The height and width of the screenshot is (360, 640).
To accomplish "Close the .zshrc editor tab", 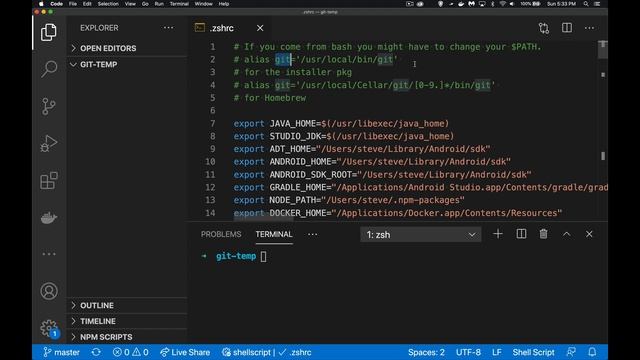I will tap(260, 28).
